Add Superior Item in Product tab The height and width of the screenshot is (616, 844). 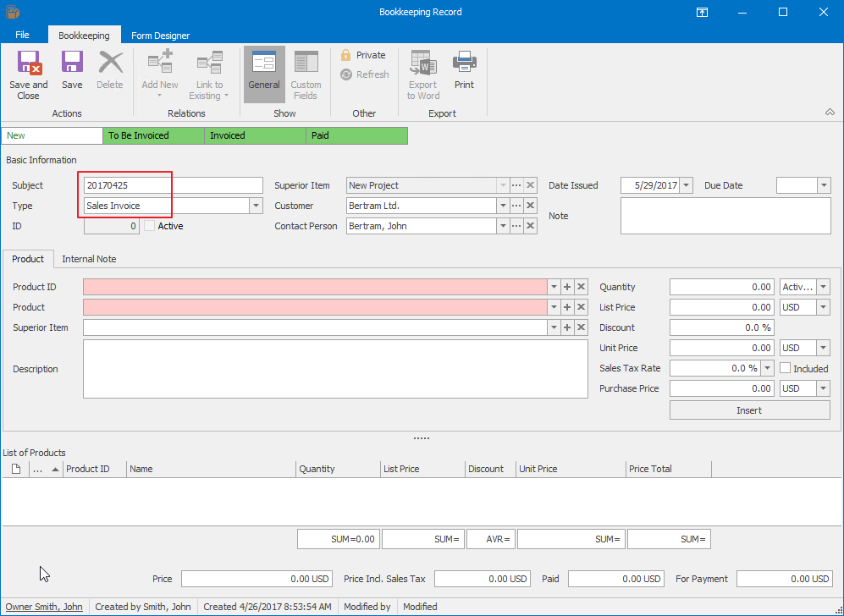[567, 327]
